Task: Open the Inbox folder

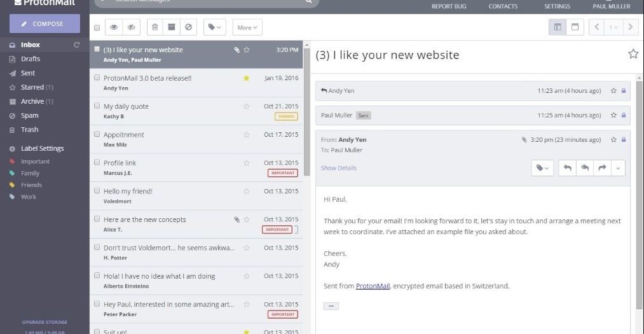Action: pos(31,45)
